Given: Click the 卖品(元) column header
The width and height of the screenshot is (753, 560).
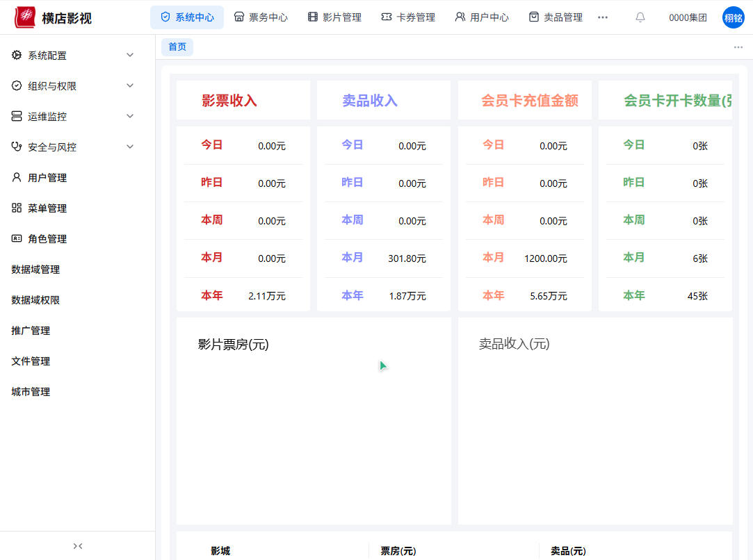Looking at the screenshot, I should click(568, 551).
